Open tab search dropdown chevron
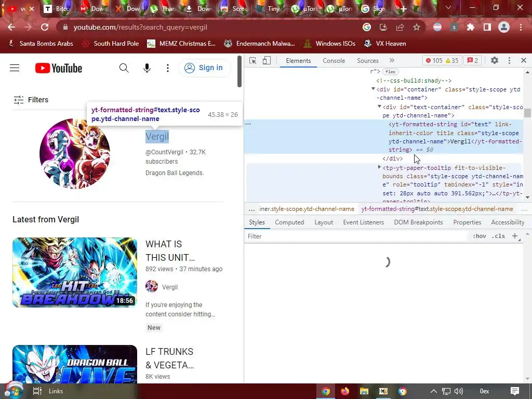The image size is (532, 399). pos(448,7)
